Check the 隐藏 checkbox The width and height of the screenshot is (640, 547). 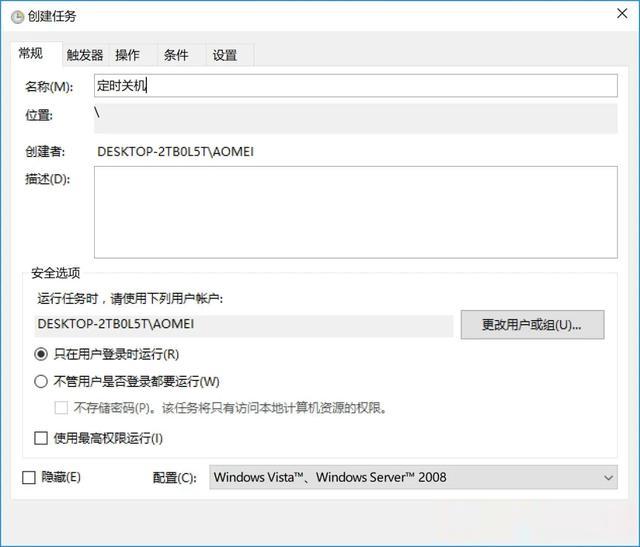(x=29, y=477)
